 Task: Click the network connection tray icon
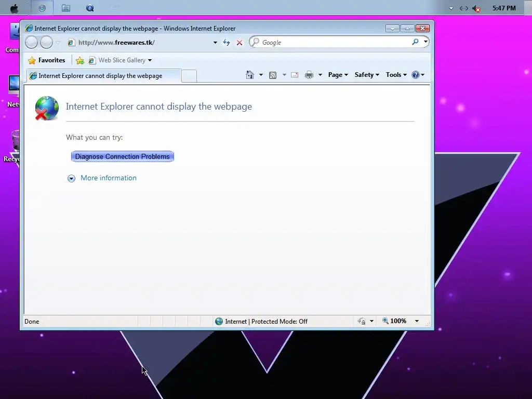click(x=464, y=8)
